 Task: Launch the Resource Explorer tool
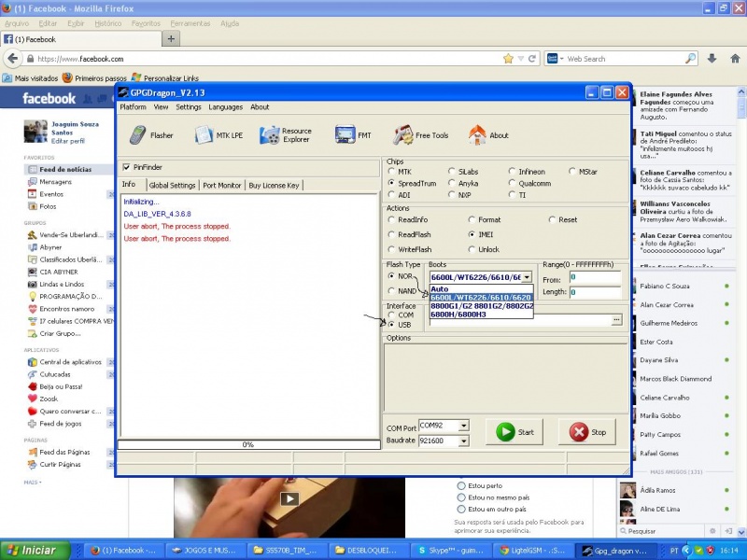point(286,135)
